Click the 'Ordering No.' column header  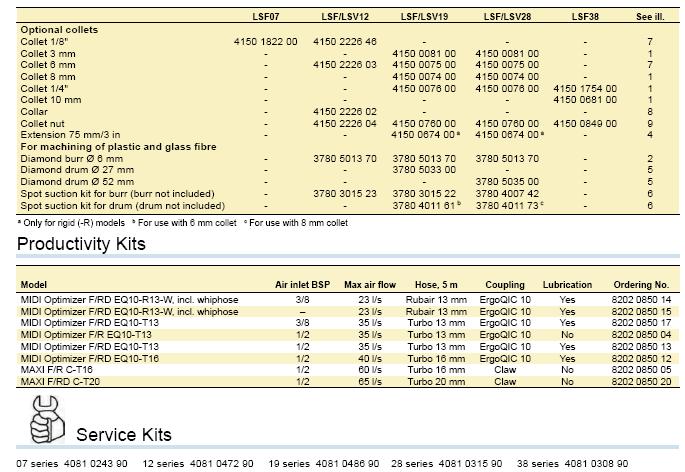(641, 285)
